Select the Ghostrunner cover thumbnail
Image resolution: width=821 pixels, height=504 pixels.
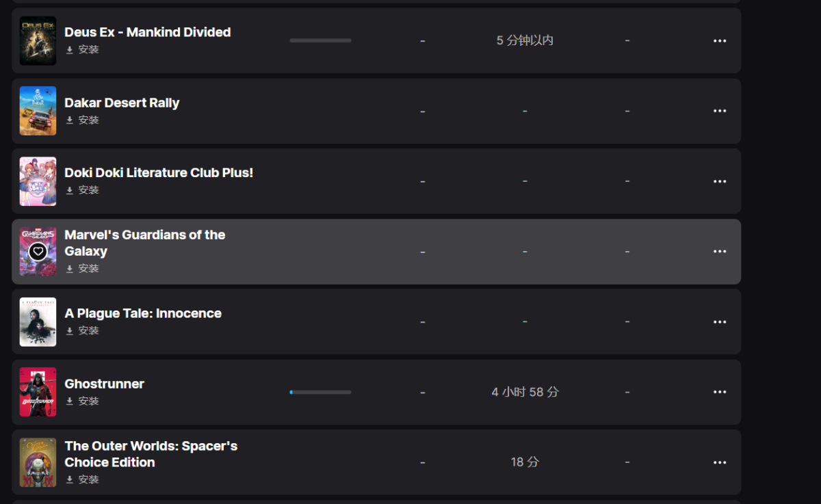[x=38, y=392]
